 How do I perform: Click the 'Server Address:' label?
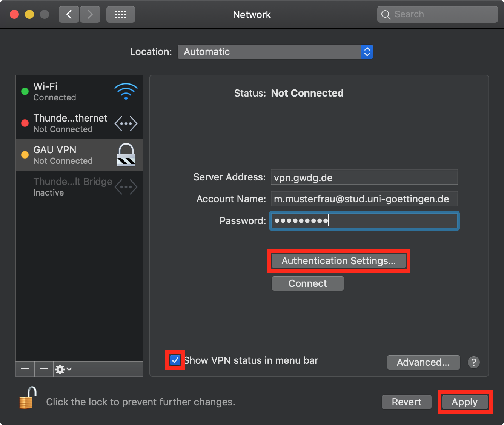[230, 177]
